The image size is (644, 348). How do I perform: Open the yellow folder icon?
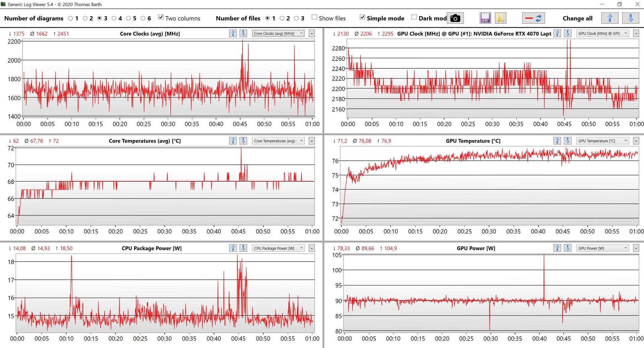pyautogui.click(x=500, y=18)
